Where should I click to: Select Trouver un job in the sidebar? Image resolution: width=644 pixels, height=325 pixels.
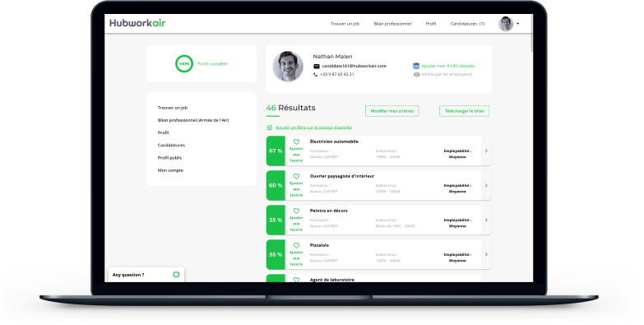[x=173, y=108]
